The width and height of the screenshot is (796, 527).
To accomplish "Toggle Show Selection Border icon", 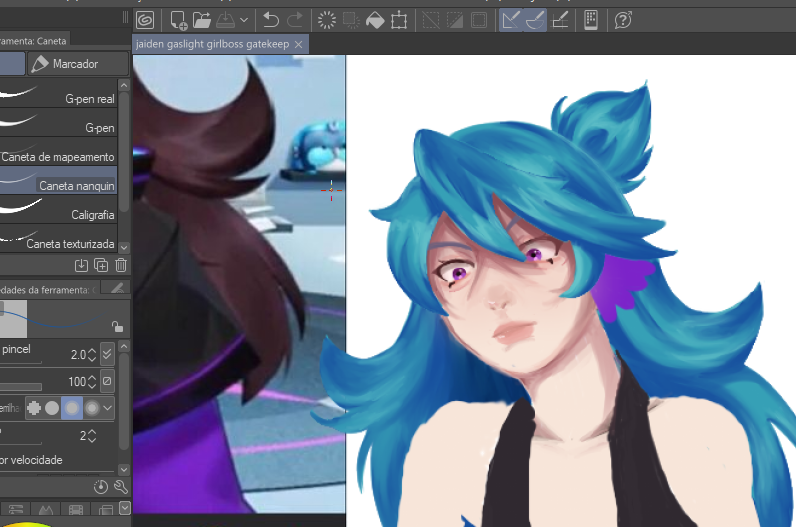I will (479, 20).
